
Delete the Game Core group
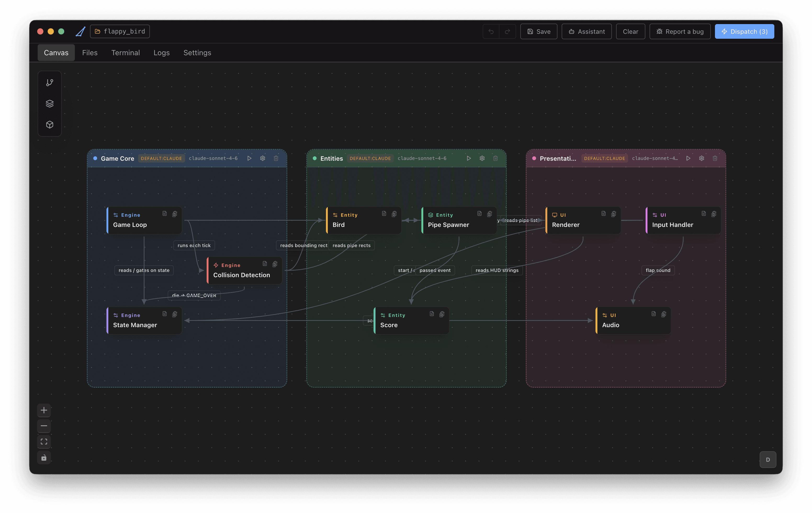pyautogui.click(x=276, y=158)
